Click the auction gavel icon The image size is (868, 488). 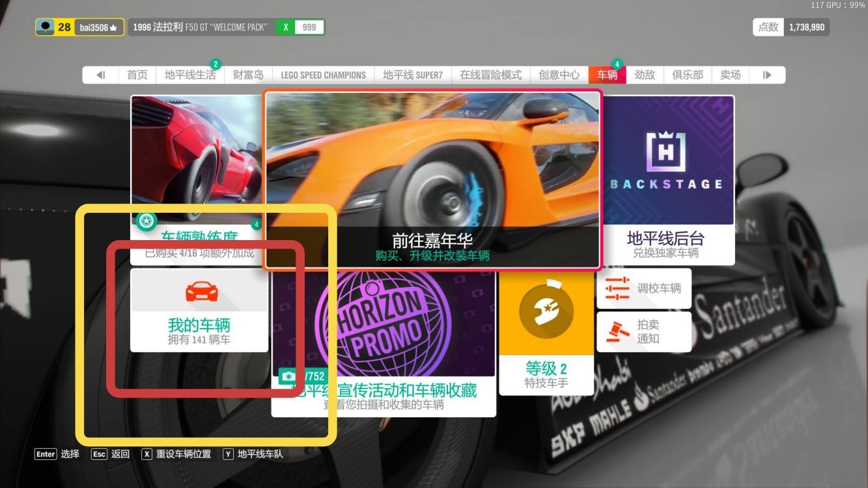(617, 331)
